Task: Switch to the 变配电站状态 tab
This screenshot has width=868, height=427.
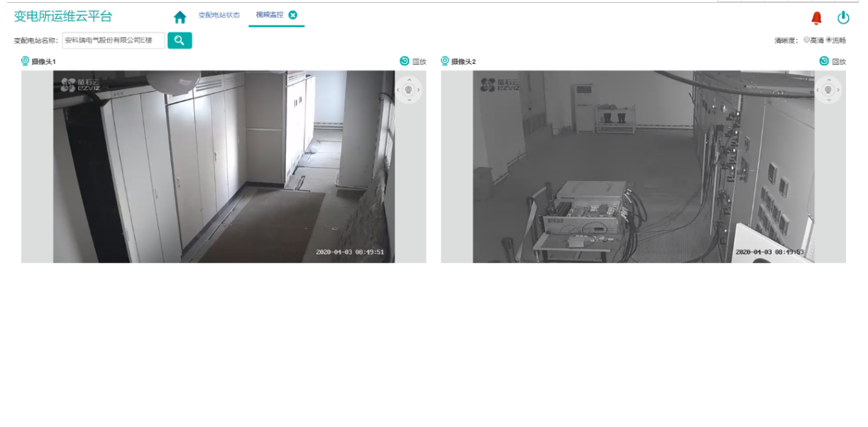Action: (219, 15)
